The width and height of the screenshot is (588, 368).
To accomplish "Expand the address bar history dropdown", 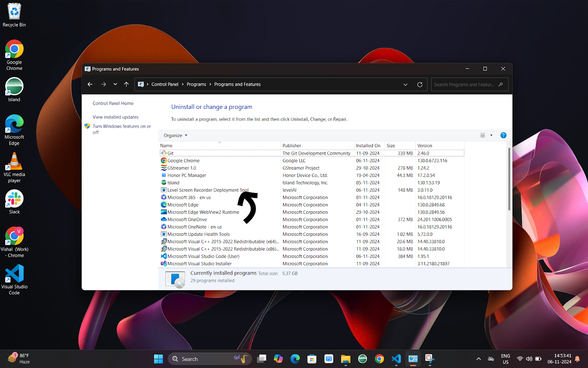I will click(405, 85).
